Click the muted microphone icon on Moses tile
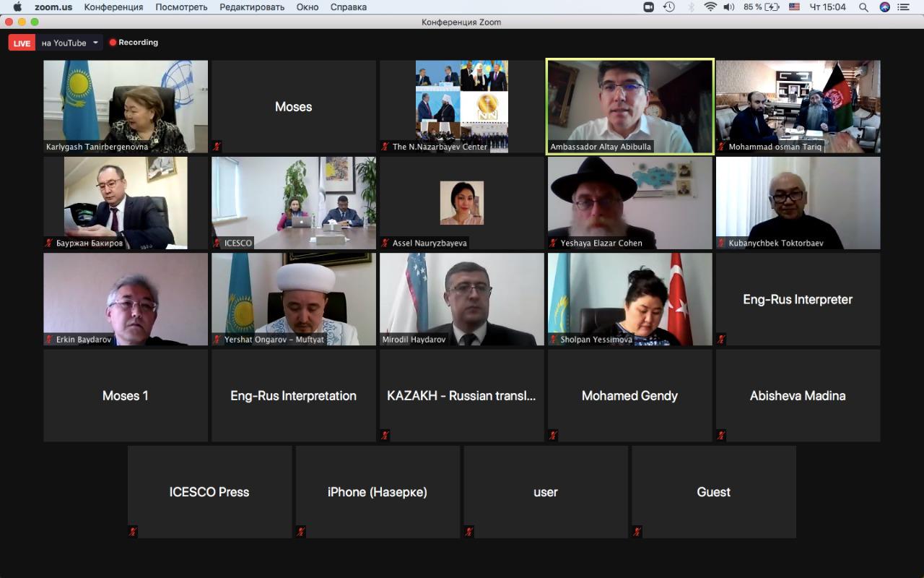This screenshot has height=578, width=924. [217, 147]
